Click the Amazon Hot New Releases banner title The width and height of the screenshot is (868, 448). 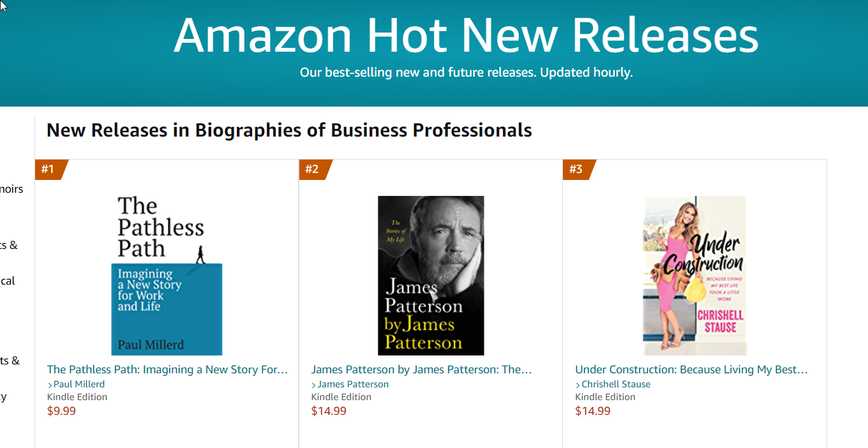[x=466, y=35]
